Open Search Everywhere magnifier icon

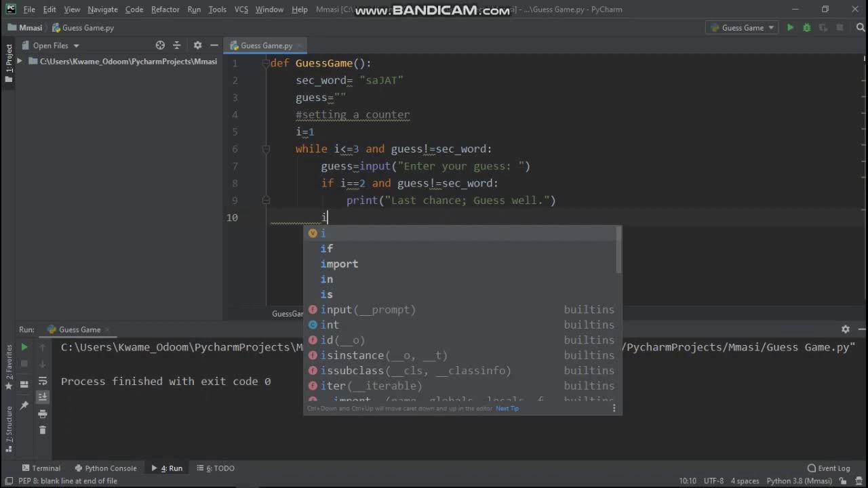[859, 28]
